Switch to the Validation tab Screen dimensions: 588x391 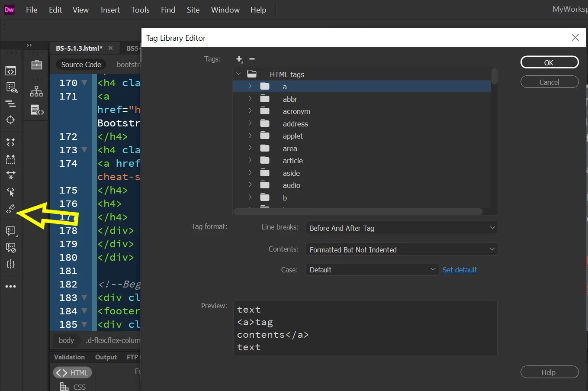point(69,357)
